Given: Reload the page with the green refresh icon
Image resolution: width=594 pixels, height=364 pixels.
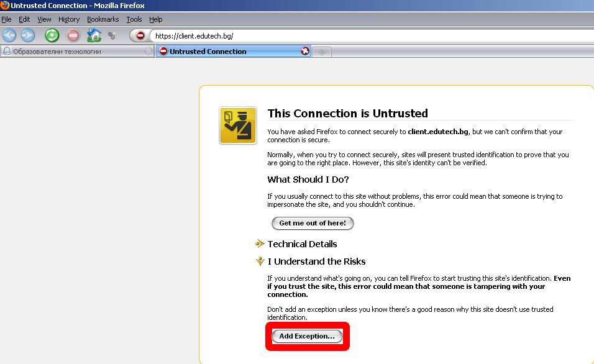Looking at the screenshot, I should [x=52, y=35].
